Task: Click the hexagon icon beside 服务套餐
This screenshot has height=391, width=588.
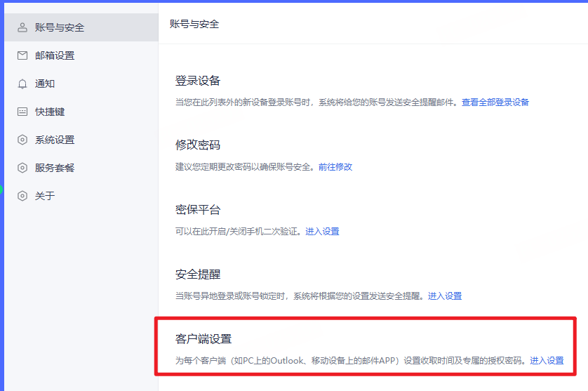Action: point(22,168)
